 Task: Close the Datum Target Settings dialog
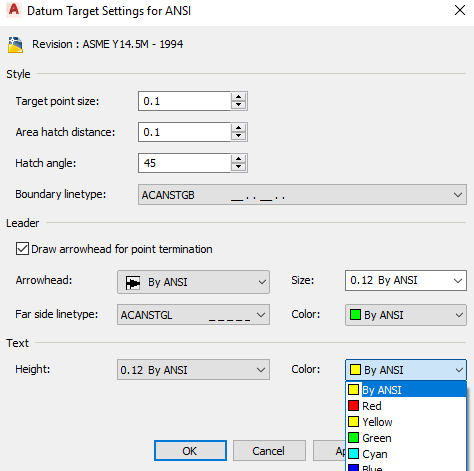click(x=460, y=10)
